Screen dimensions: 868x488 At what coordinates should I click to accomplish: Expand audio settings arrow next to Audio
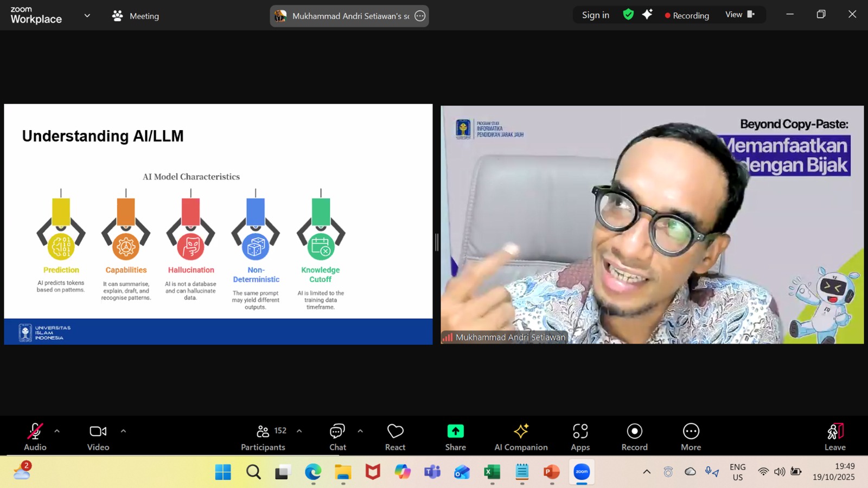click(57, 431)
